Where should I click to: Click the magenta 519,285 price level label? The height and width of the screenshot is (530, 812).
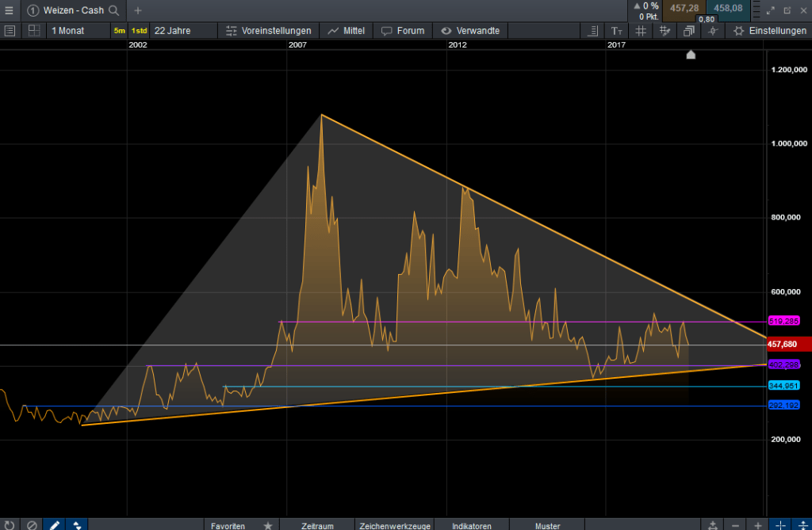tap(783, 321)
